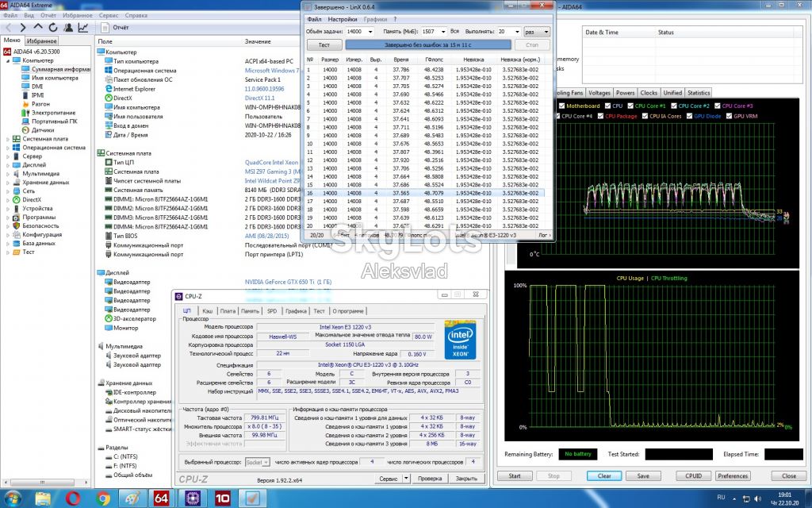The width and height of the screenshot is (812, 508).
Task: Switch to Избранное tab in AIDA64
Action: [x=41, y=41]
